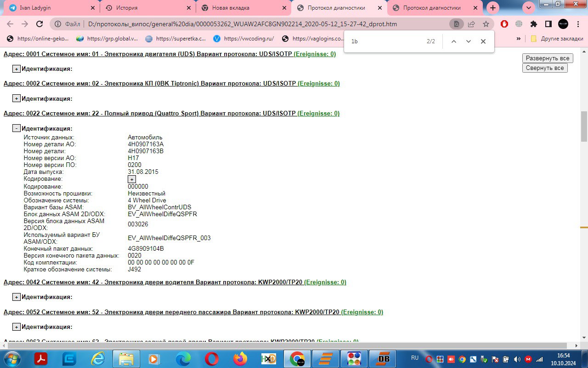Open the Extensions puzzle-piece menu

[534, 24]
